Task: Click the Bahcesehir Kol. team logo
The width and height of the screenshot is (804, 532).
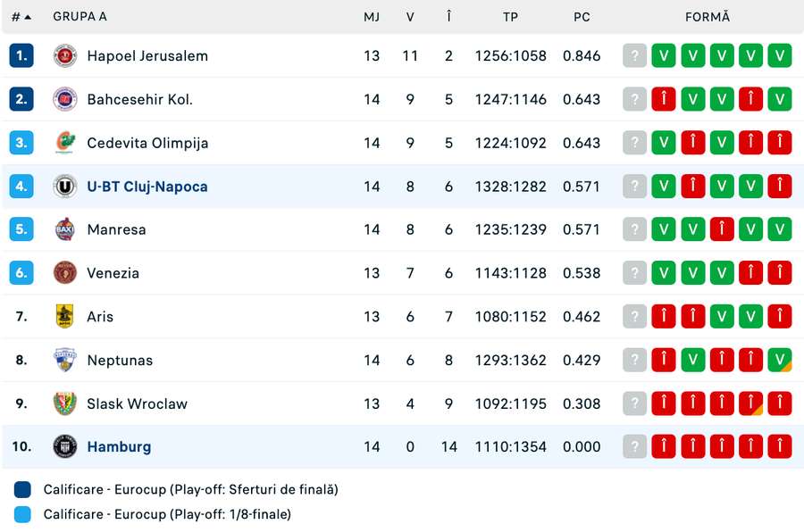Action: 64,99
